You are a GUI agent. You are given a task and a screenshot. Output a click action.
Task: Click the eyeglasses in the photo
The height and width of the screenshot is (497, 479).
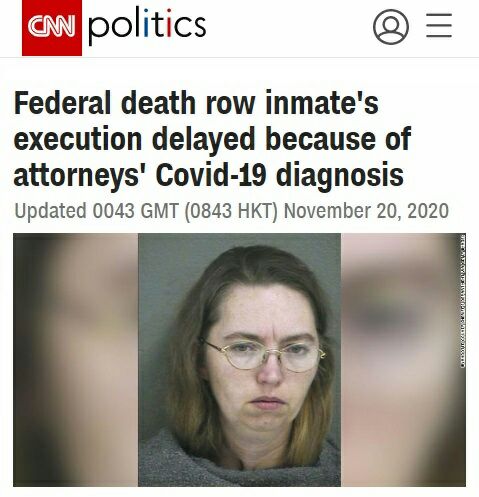(x=263, y=355)
